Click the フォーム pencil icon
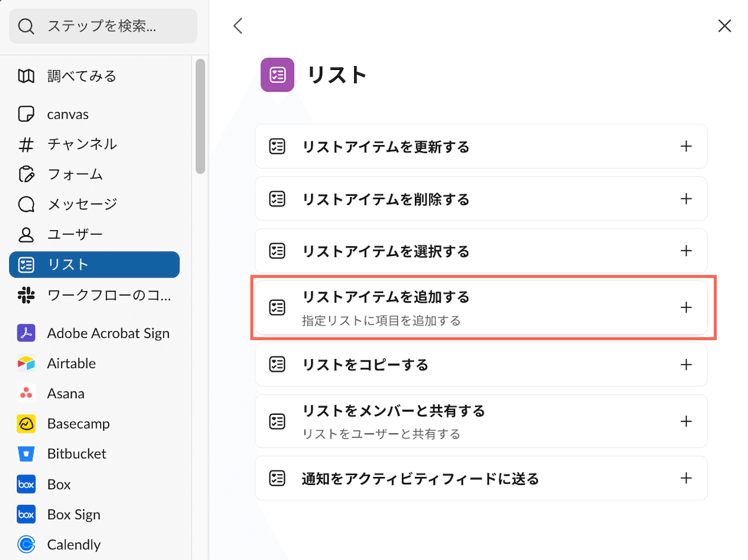The width and height of the screenshot is (748, 560). [26, 174]
